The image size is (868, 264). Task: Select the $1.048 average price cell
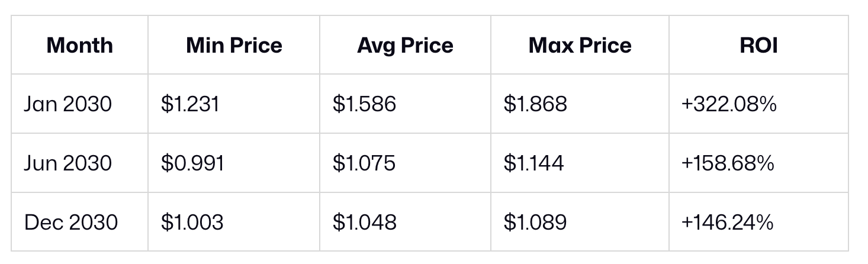click(x=364, y=222)
